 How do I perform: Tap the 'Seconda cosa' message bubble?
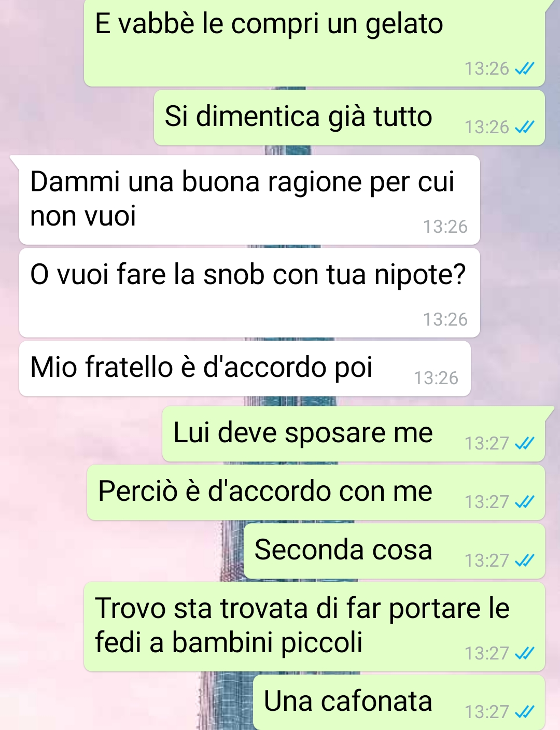point(394,551)
